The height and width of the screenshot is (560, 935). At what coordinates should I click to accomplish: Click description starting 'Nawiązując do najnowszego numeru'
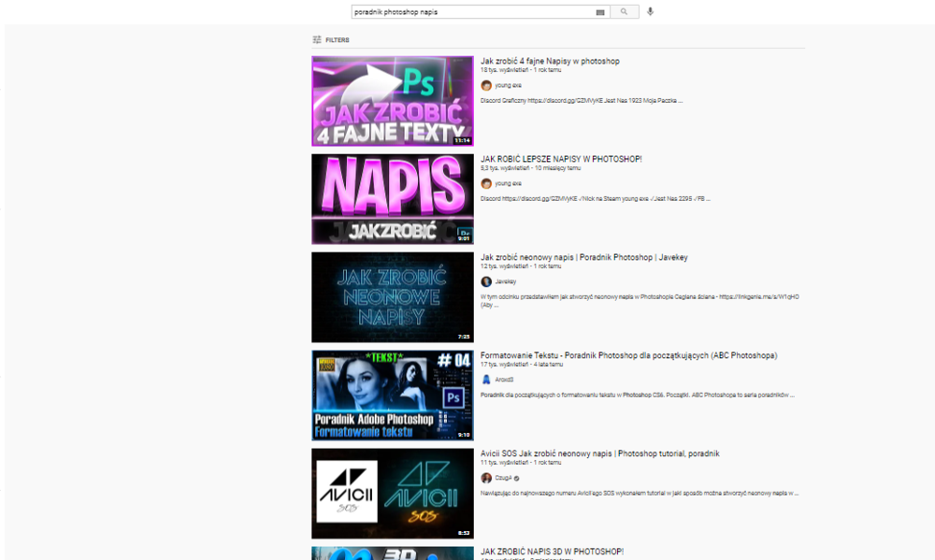(640, 494)
